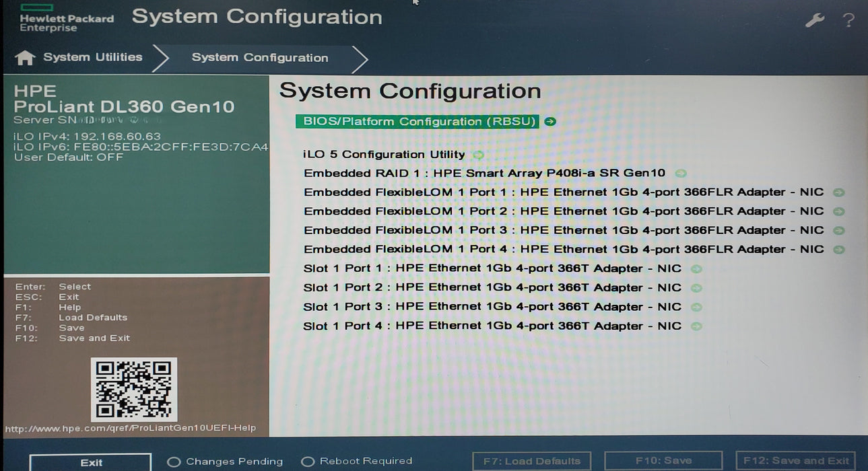Select Embedded FlexibleLOM 1 Port 3 NIC entry
The height and width of the screenshot is (471, 868).
pos(564,231)
